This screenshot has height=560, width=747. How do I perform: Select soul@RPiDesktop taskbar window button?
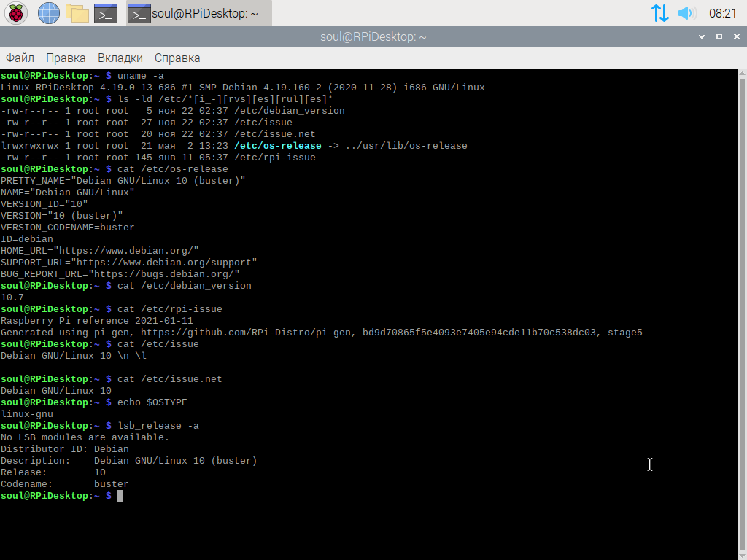199,13
